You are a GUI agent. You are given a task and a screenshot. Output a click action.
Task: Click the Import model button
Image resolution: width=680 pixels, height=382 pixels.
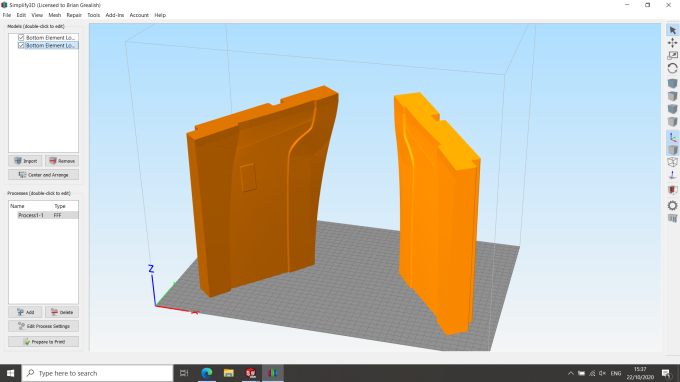point(25,161)
